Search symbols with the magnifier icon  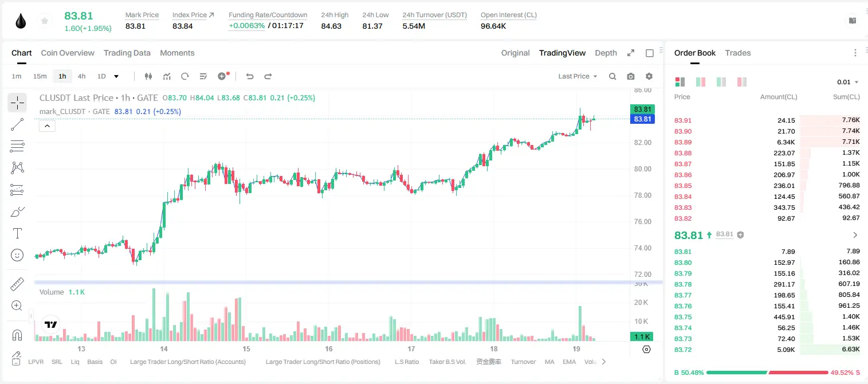click(612, 76)
